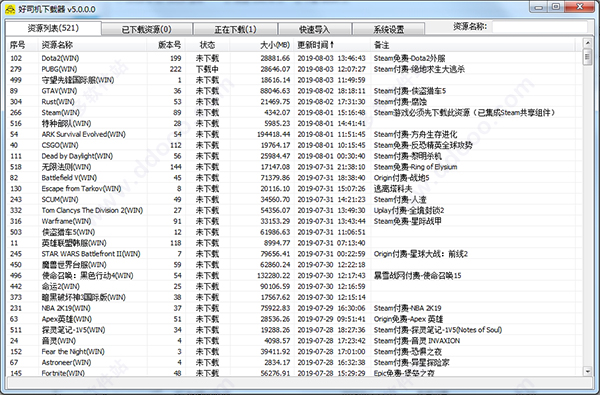Click update time 2019-07-28 17:01:00

click(331, 352)
